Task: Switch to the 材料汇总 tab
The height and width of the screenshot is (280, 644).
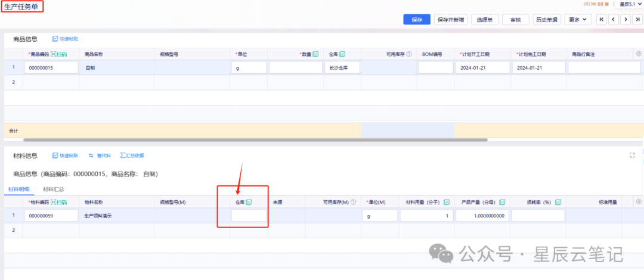Action: tap(54, 189)
